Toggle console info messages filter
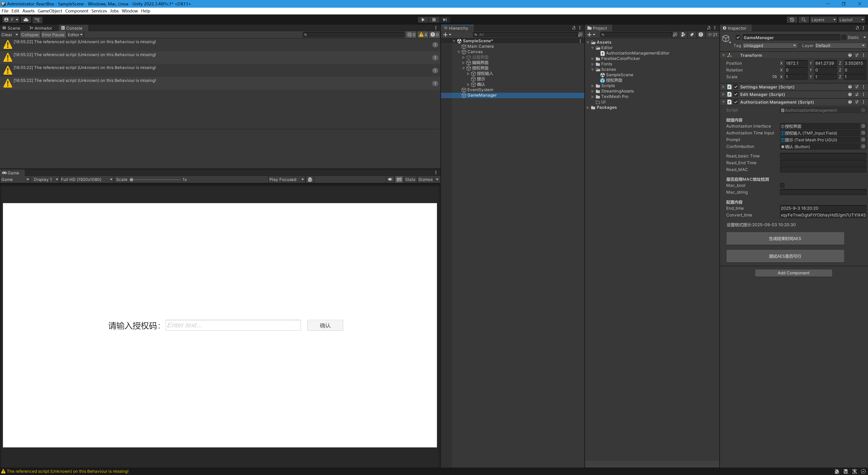Screen dimensions: 868x475 coord(411,35)
